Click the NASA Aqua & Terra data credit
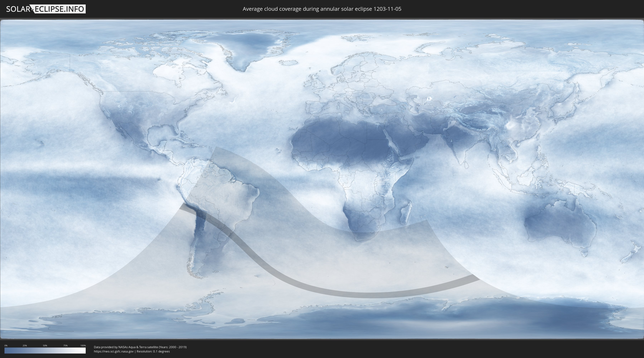 140,347
